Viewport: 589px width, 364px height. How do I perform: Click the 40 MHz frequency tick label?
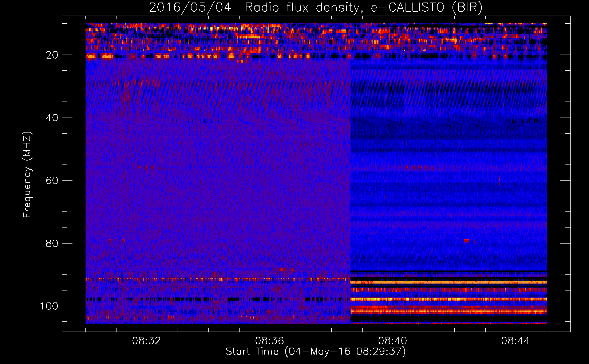[52, 118]
